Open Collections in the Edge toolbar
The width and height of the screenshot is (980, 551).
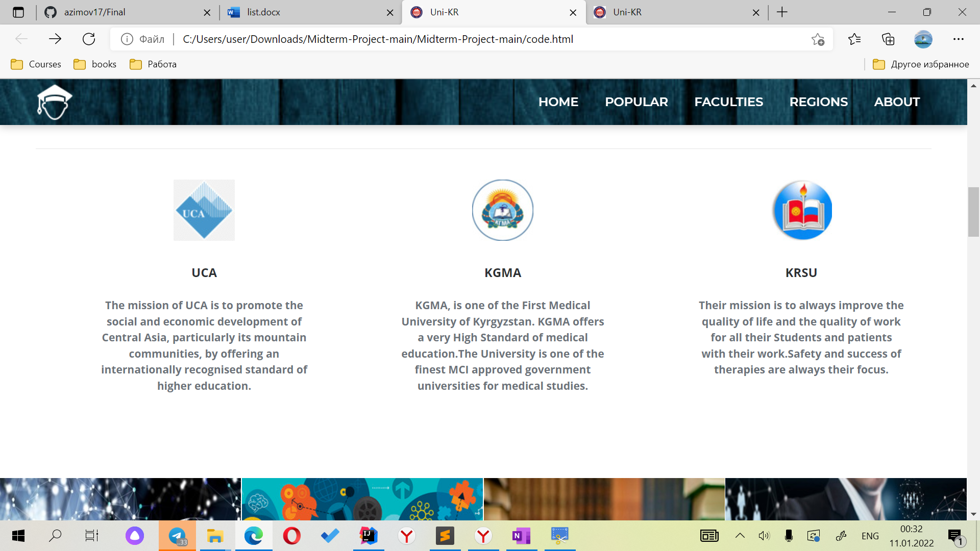click(x=889, y=39)
